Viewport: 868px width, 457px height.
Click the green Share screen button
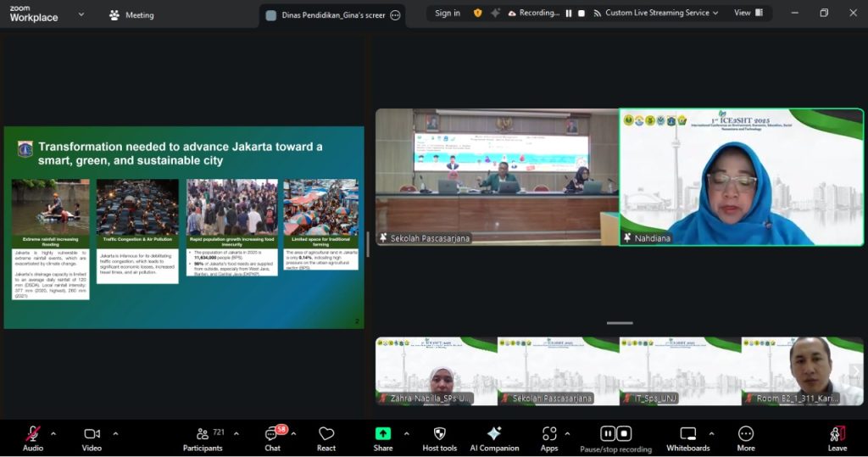(383, 434)
